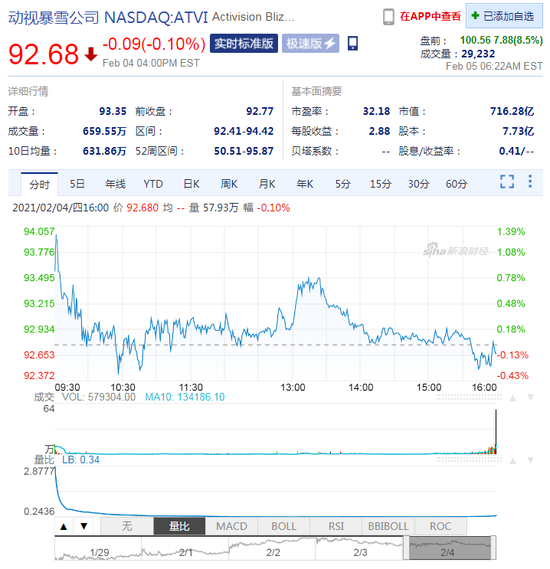Click the 1/29 segment in the date navigator
The width and height of the screenshot is (550, 569).
[99, 549]
